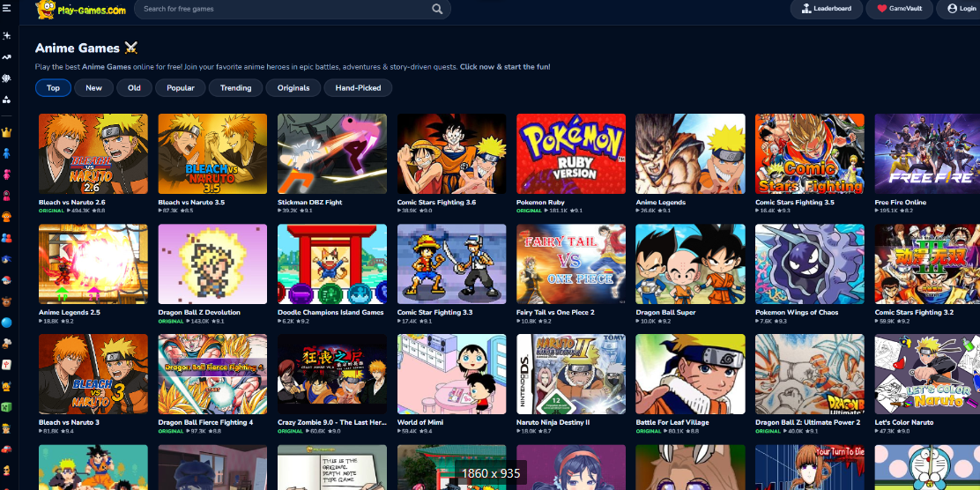Click the crown icon in sidebar

[6, 132]
